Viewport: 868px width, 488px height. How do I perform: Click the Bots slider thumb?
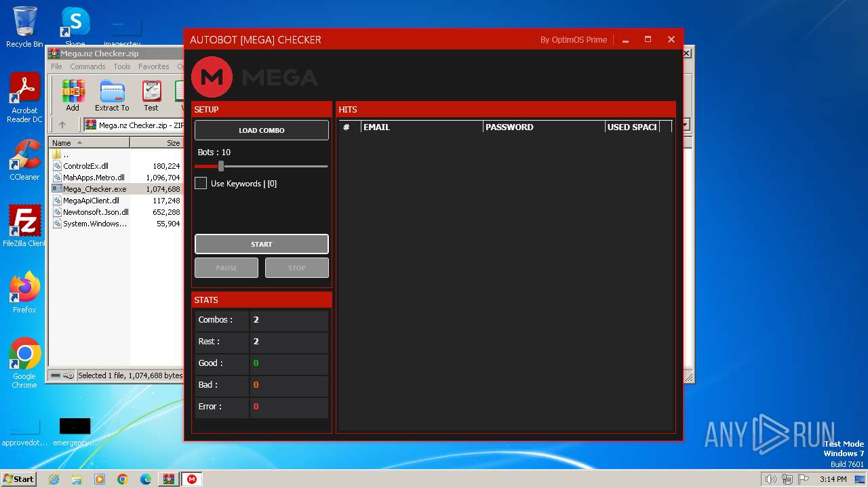(x=221, y=166)
